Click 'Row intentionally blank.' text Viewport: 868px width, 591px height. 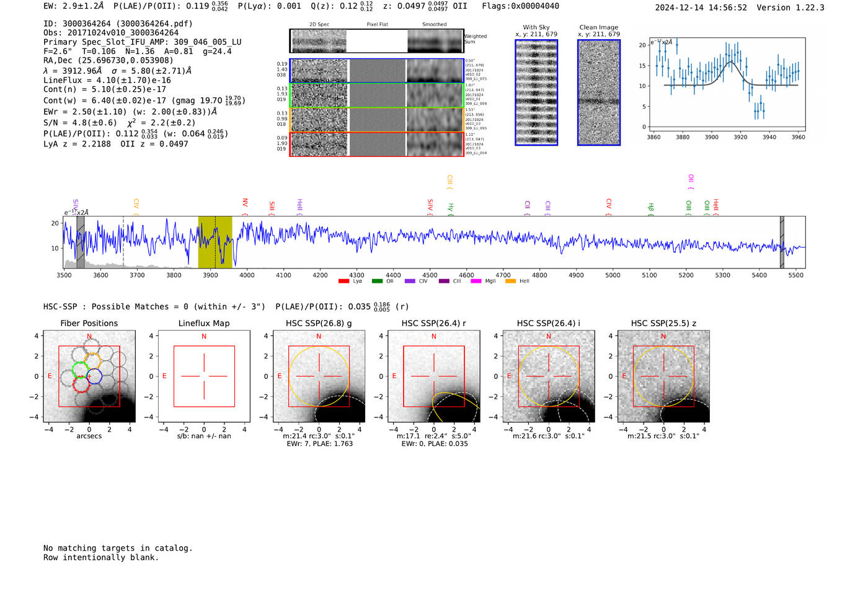pos(101,558)
